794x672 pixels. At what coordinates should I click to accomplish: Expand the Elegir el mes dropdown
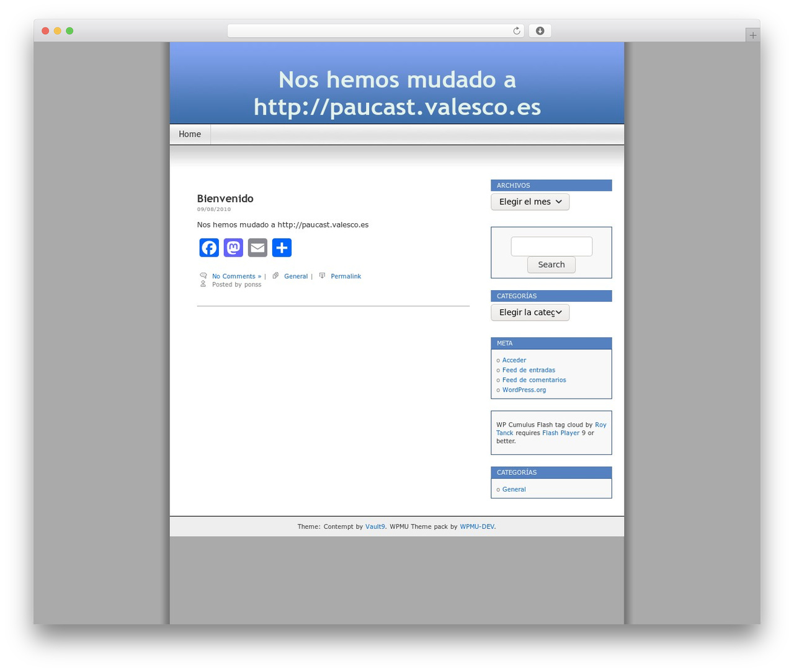pos(530,201)
